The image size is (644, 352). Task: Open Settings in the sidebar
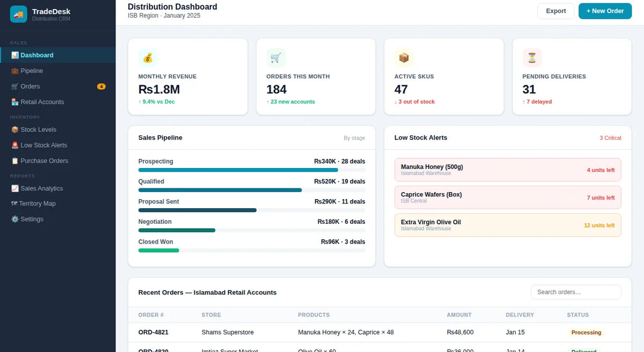coord(58,219)
